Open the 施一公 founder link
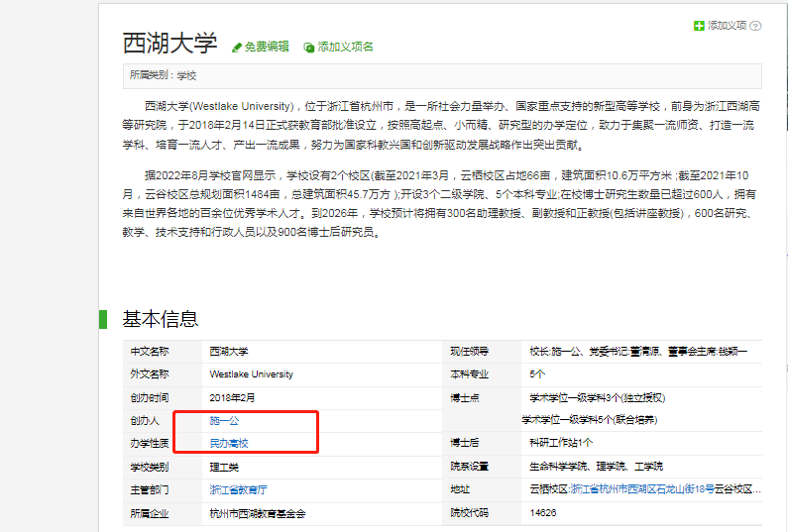Screen dimensions: 788x532 point(224,421)
